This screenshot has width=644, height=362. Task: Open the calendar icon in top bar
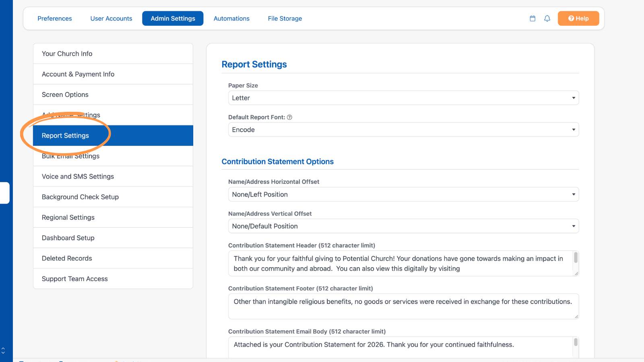click(x=533, y=19)
